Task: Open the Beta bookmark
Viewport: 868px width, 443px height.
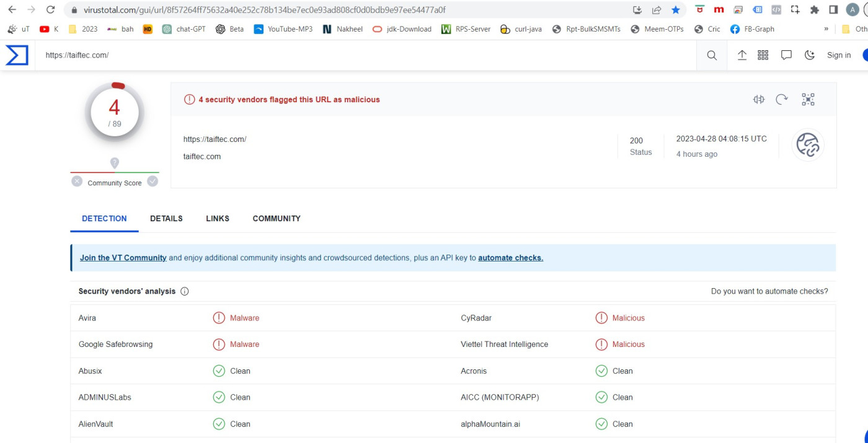Action: 229,29
